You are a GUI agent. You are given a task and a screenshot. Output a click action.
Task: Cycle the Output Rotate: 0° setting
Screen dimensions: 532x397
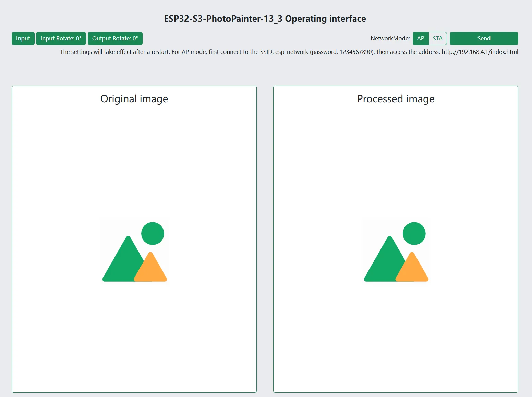[x=115, y=38]
